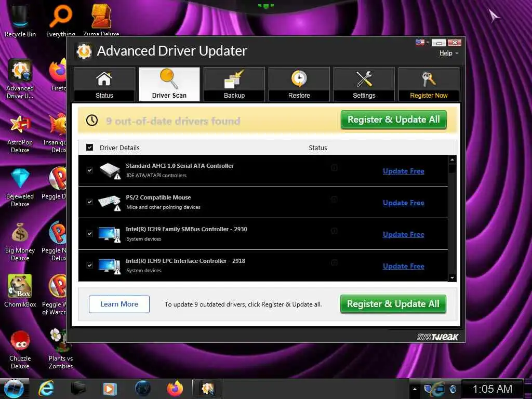Click the clock icon beside out-of-date drivers
Image resolution: width=532 pixels, height=399 pixels.
tap(92, 120)
